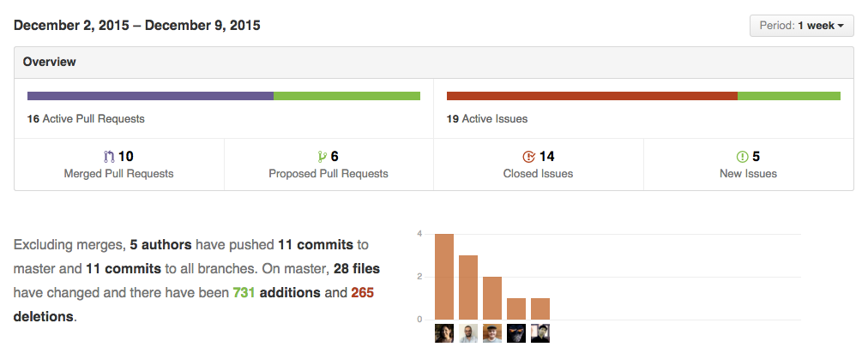Open the Period 1 week dropdown

801,26
